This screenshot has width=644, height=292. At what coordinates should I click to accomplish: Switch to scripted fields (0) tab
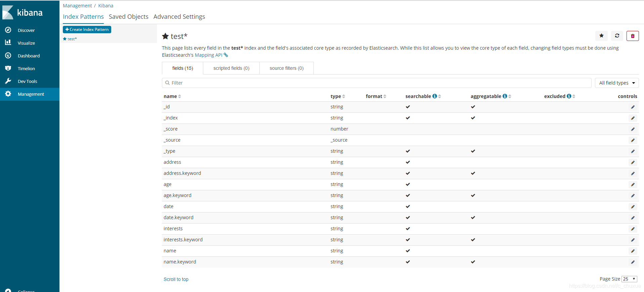(x=231, y=68)
